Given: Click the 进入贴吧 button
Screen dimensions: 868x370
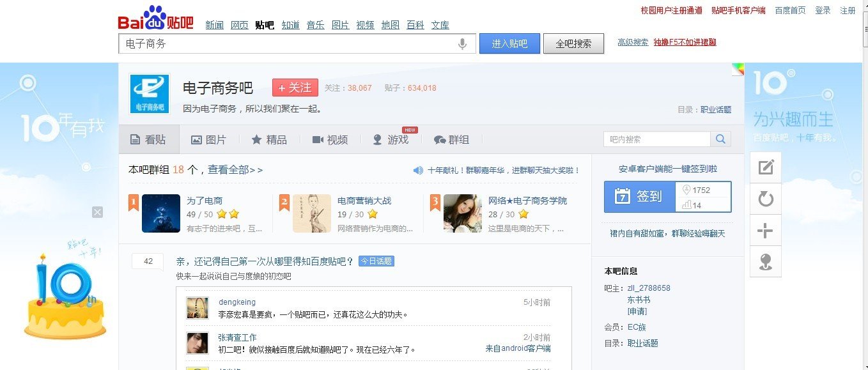Looking at the screenshot, I should point(509,43).
